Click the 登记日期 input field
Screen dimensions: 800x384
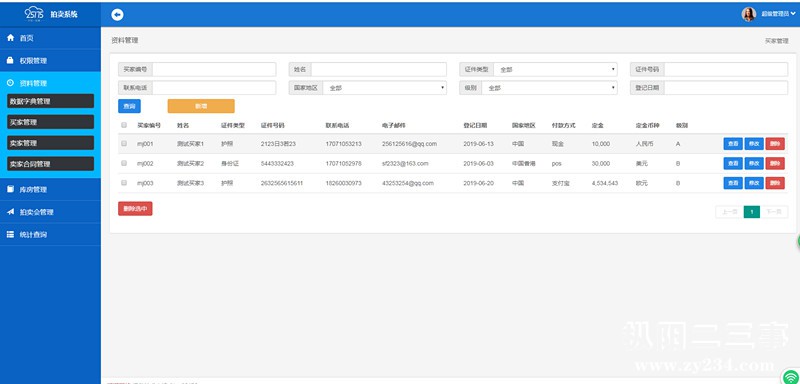726,88
